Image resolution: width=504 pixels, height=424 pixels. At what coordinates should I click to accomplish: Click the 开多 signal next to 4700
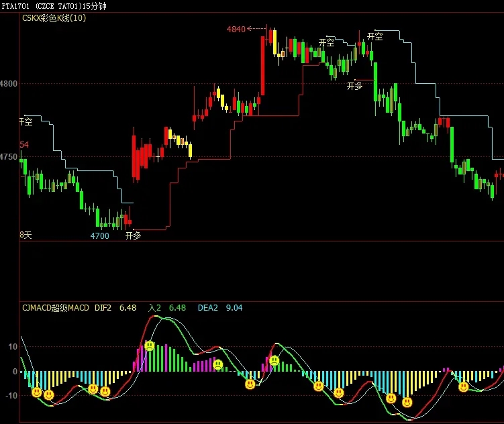point(133,235)
